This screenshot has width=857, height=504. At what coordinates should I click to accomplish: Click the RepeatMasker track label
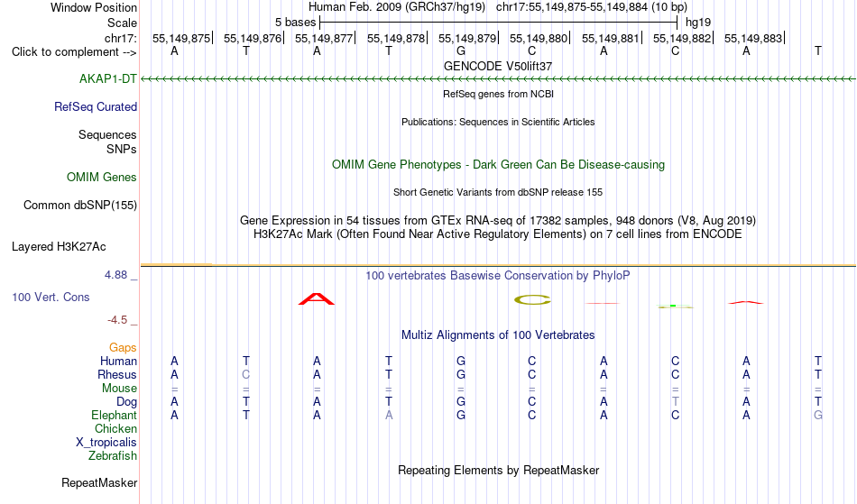coord(99,482)
